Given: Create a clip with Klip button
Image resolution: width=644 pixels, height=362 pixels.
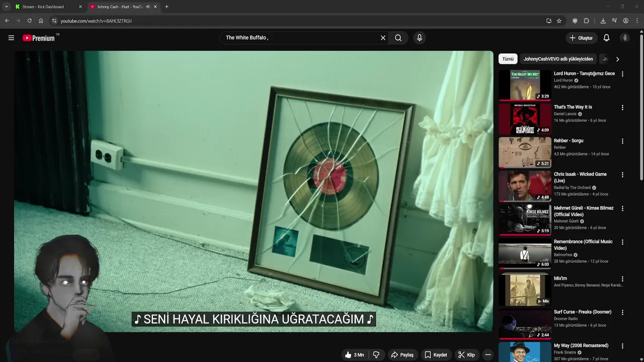Looking at the screenshot, I should 466,355.
